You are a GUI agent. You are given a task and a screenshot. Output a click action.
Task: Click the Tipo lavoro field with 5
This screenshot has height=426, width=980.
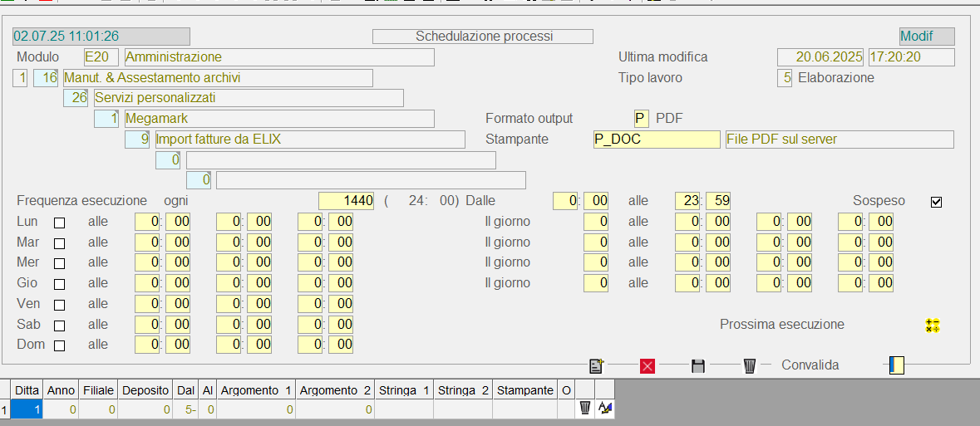(x=785, y=78)
